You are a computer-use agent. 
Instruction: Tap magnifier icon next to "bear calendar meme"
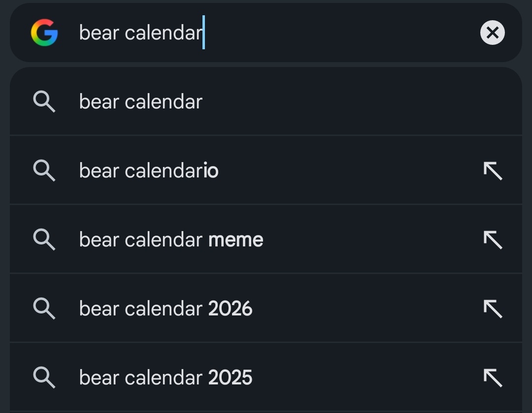click(x=44, y=240)
